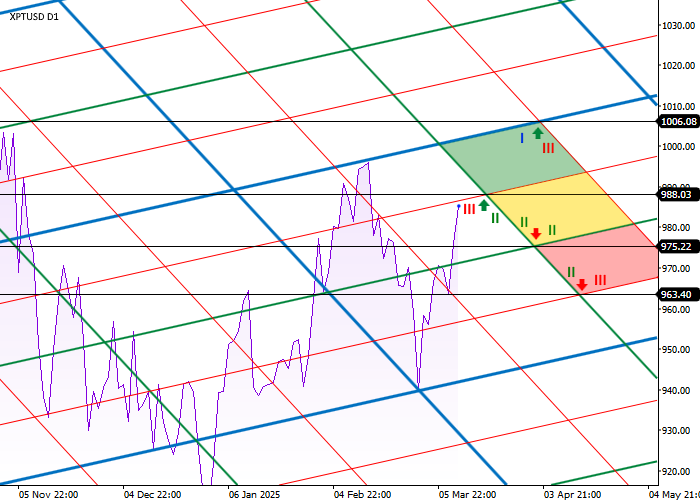Screen dimensions: 700x500
Task: Click the green up arrow near 1006.08 level
Action: tap(538, 132)
